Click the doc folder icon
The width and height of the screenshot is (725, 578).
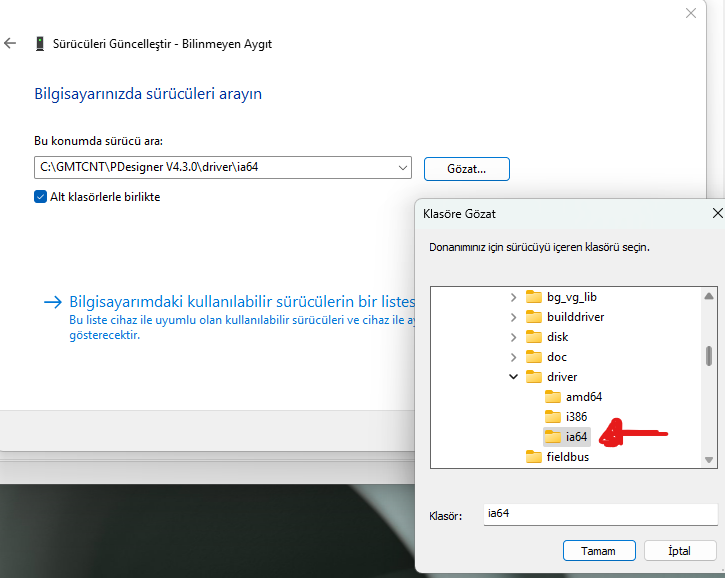(x=534, y=357)
